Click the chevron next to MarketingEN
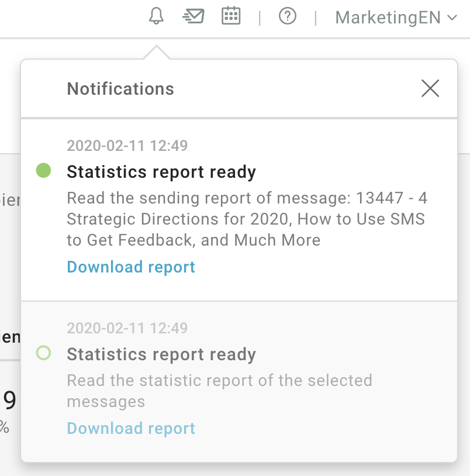The image size is (470, 476). (x=451, y=18)
